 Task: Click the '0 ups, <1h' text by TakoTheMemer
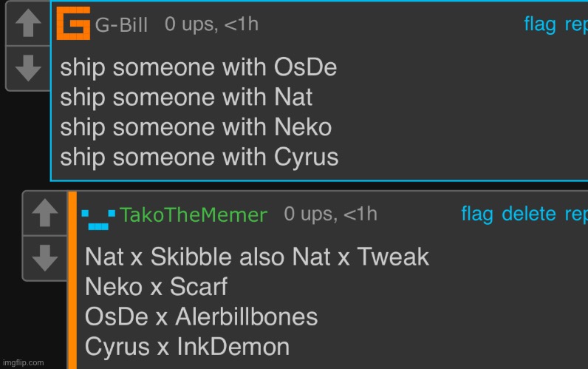tap(330, 214)
